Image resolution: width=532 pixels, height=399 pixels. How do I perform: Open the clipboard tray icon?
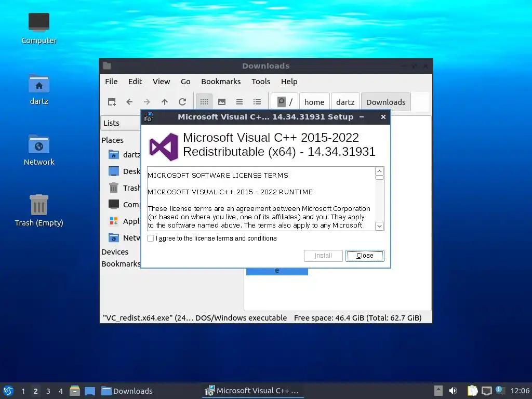pyautogui.click(x=472, y=391)
